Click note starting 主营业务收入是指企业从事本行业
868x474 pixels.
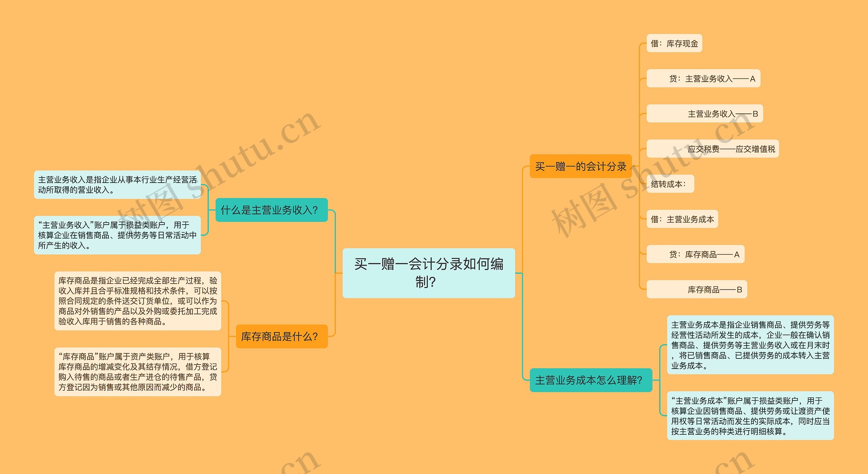(117, 185)
